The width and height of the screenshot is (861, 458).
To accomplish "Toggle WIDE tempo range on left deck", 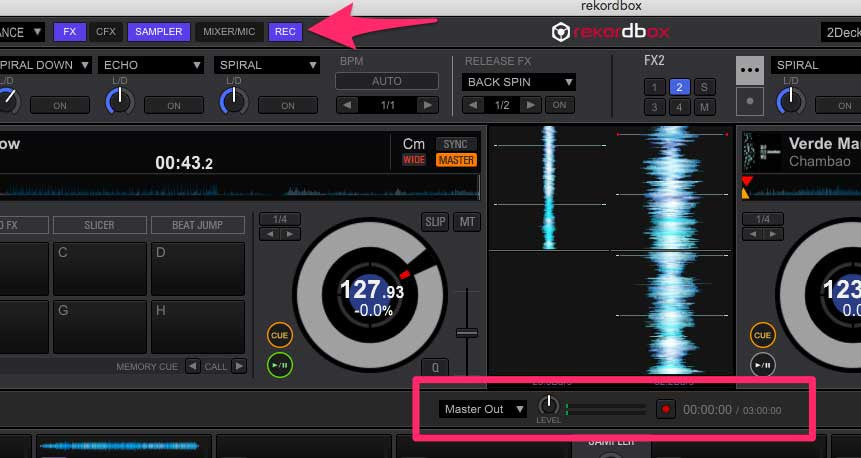I will [414, 160].
